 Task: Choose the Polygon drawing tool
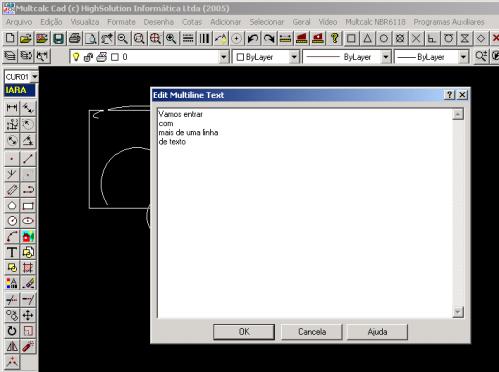[12, 205]
